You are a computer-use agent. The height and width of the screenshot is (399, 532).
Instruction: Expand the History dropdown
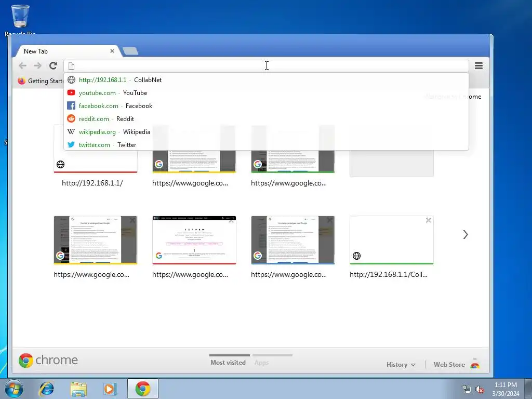(401, 364)
